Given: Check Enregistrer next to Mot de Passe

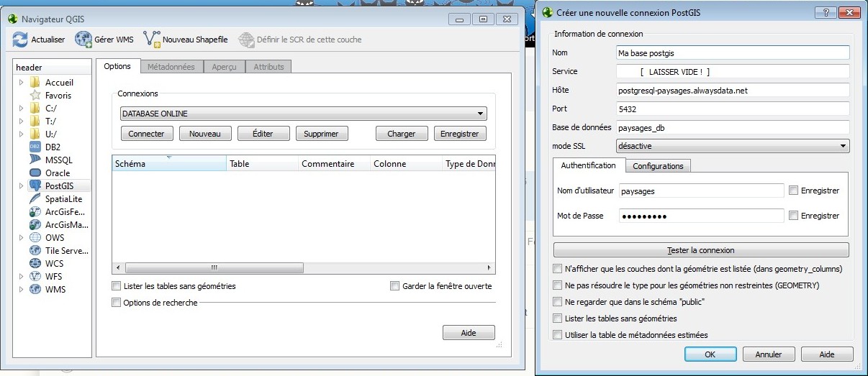Looking at the screenshot, I should click(793, 216).
